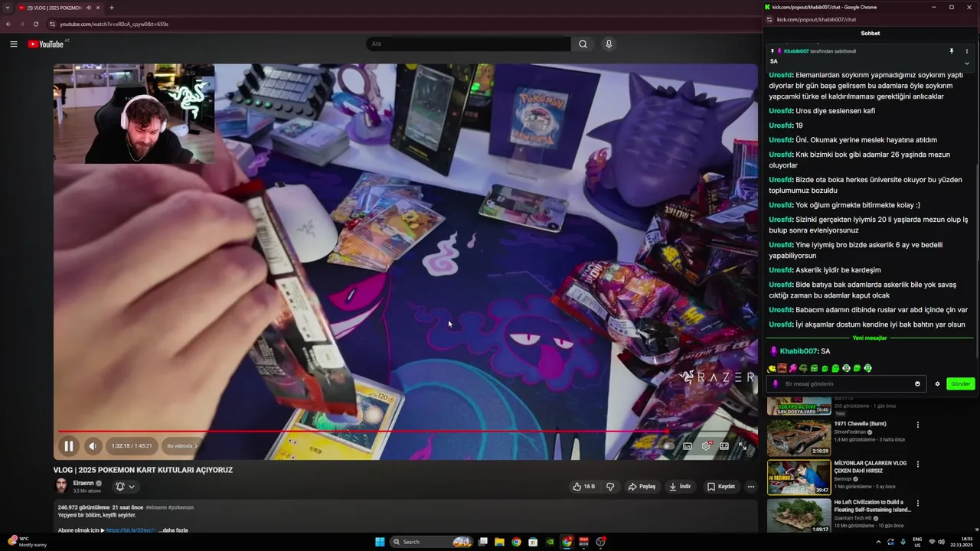Open the bit.ly link in the description

coord(131,530)
